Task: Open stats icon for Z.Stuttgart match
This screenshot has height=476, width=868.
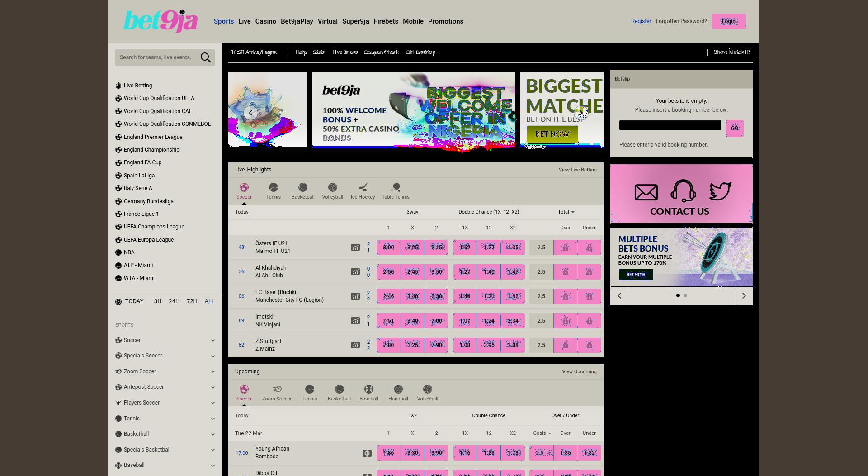Action: point(355,345)
